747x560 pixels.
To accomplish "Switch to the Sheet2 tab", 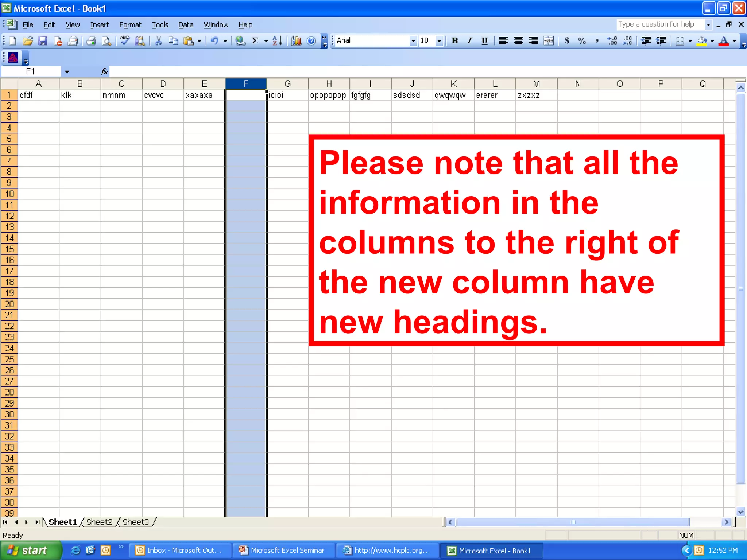I will tap(99, 522).
